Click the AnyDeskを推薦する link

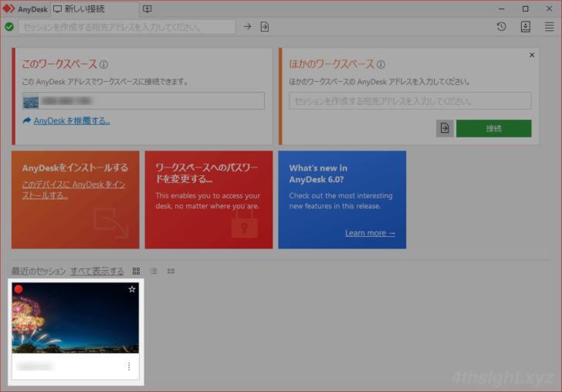coord(72,121)
